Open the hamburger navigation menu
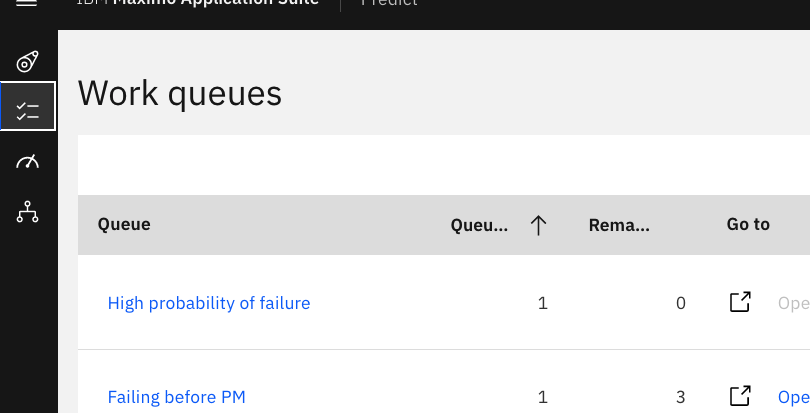 [x=27, y=3]
